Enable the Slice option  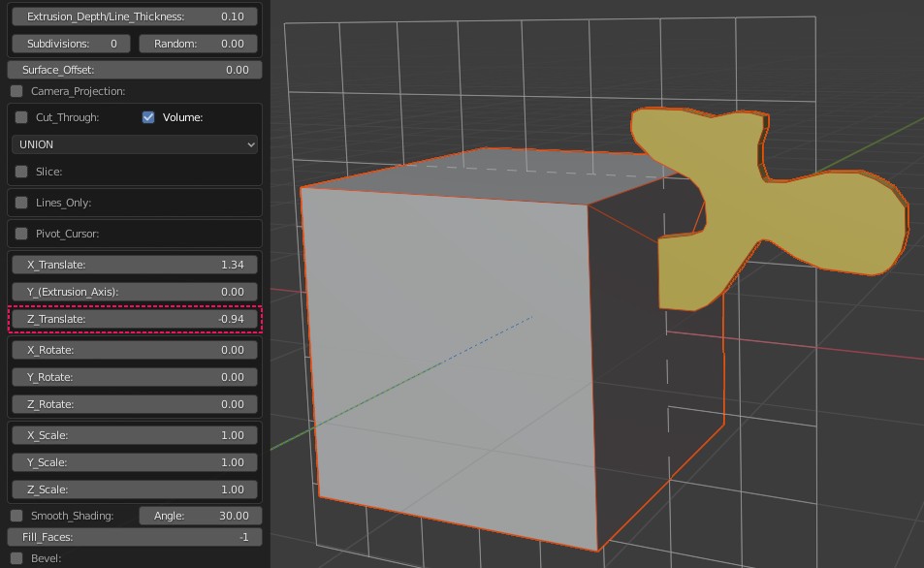pyautogui.click(x=21, y=172)
